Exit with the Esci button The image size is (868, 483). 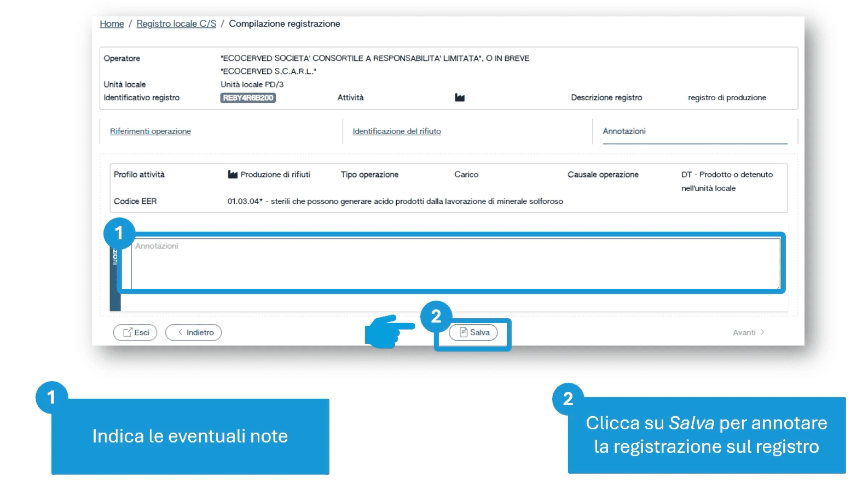click(135, 332)
